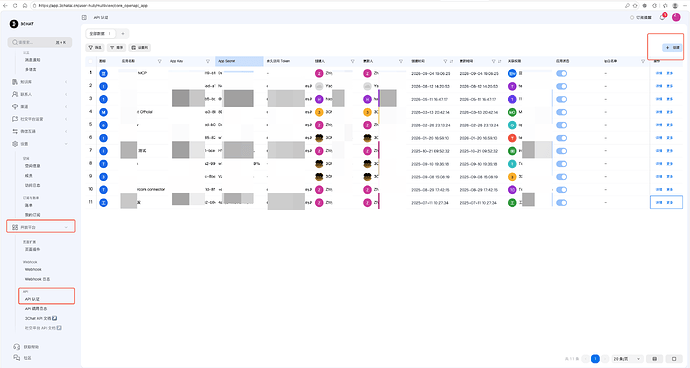Click the left blue action link in row 1
690x368 pixels.
pos(659,74)
